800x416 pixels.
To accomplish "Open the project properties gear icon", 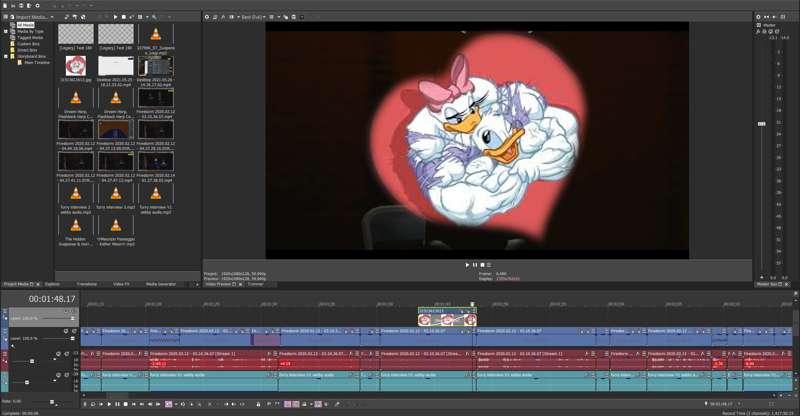I will [x=37, y=6].
